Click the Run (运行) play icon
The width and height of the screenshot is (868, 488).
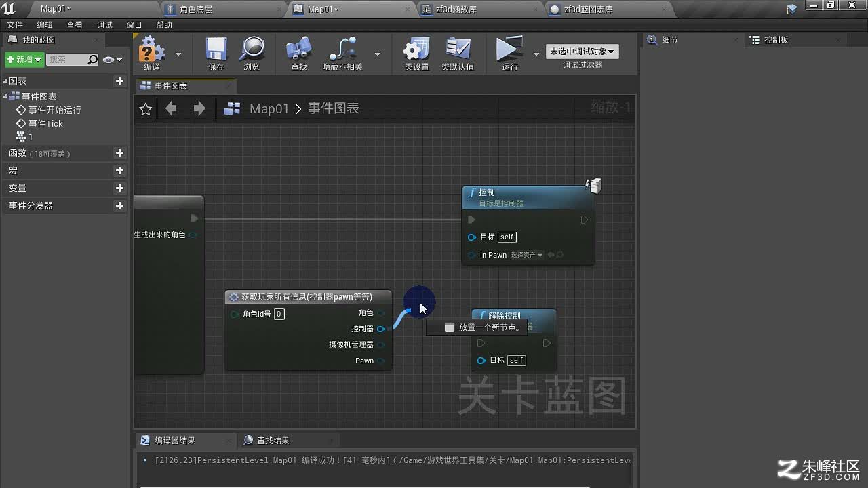[x=509, y=54]
